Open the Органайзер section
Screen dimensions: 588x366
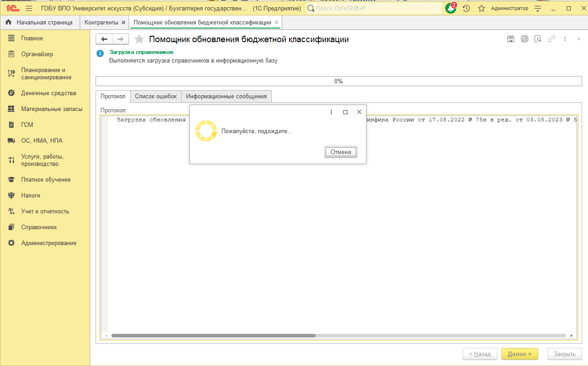tap(45, 54)
